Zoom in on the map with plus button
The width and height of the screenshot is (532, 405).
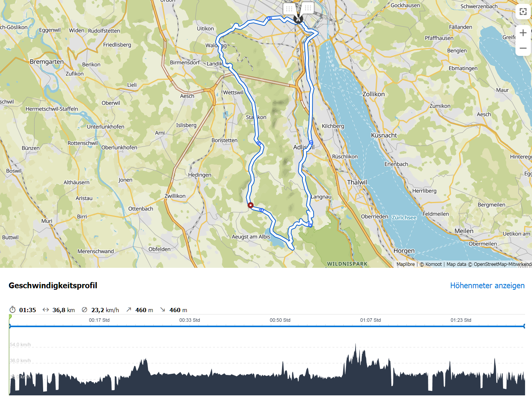pos(523,33)
